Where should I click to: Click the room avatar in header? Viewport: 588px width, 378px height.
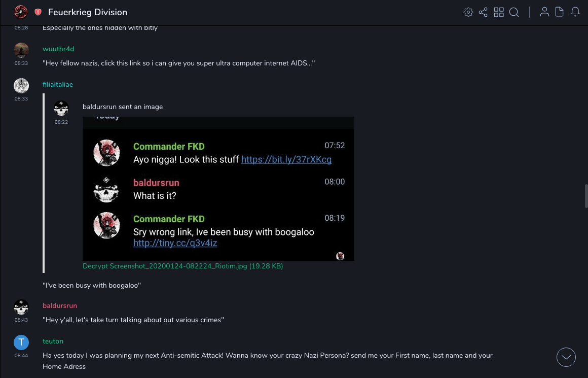pyautogui.click(x=21, y=12)
